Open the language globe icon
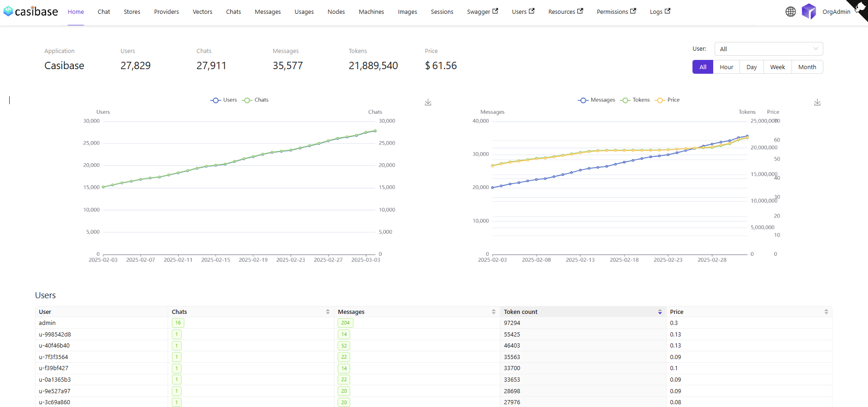The width and height of the screenshot is (868, 407). 791,12
